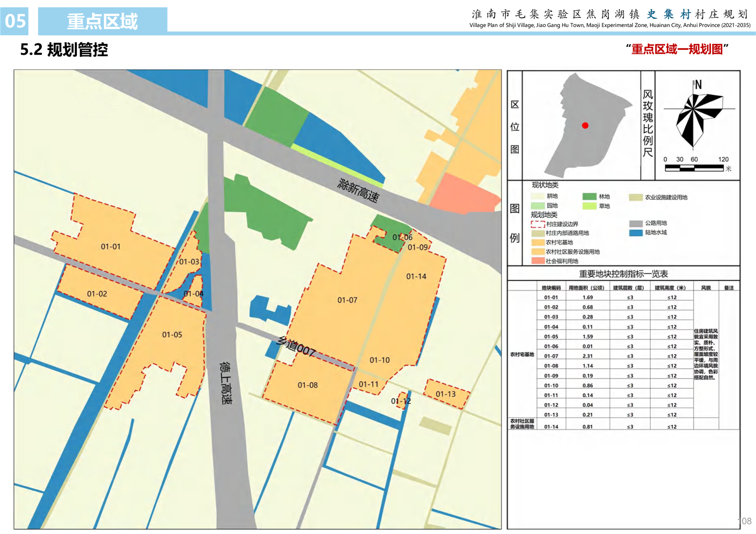Click the 5.2 规划管控 section heading

(x=64, y=49)
